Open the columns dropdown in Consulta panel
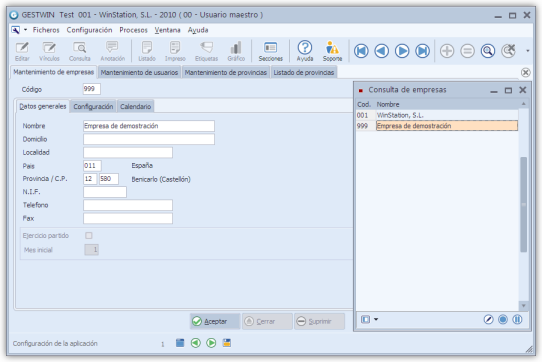The image size is (542, 362). pos(376,319)
